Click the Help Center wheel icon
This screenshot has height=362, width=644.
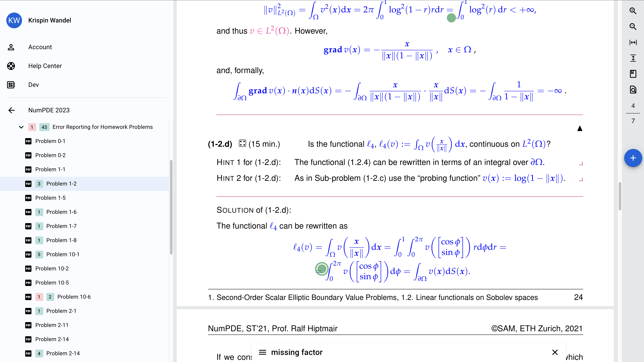pos(11,66)
